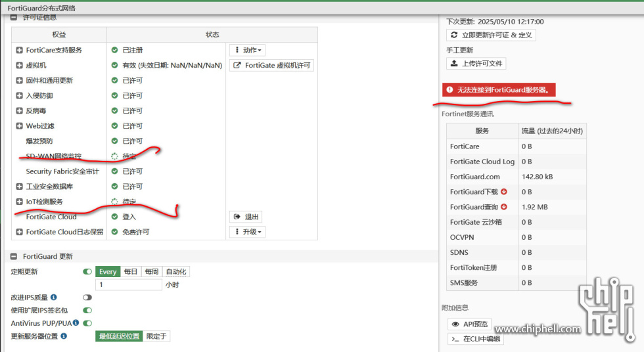644x352 pixels.
Task: Click the upload icon on 上传许可文件 button
Action: 454,63
